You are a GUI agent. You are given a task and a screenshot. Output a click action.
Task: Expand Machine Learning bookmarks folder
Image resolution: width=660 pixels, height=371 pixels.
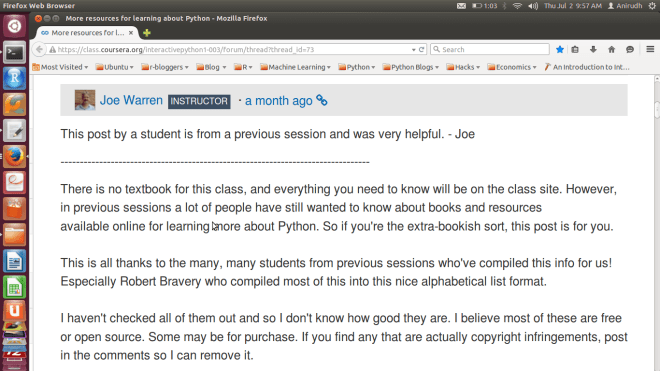click(x=295, y=67)
